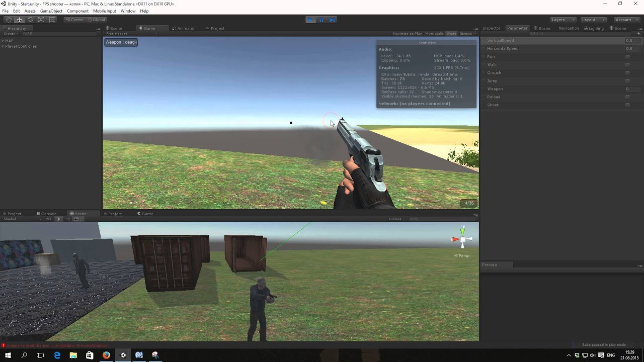The image size is (644, 362).
Task: Switch to the Lighting tab
Action: coord(594,28)
